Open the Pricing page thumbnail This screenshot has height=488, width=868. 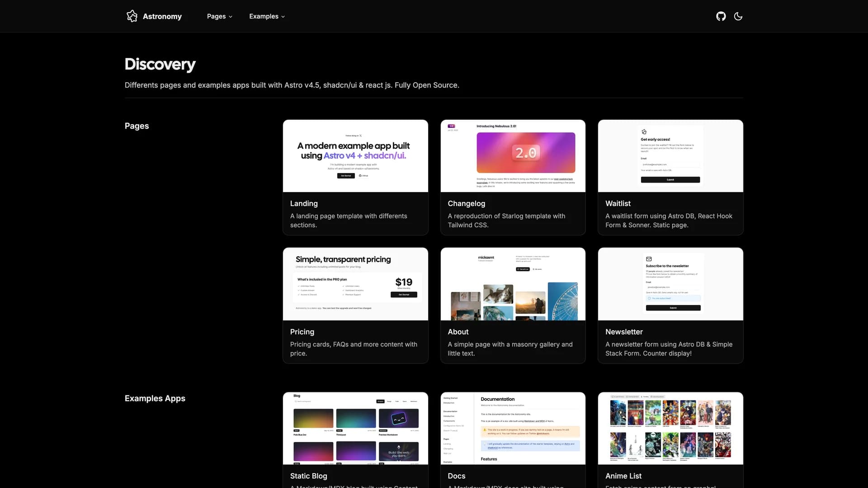coord(355,284)
